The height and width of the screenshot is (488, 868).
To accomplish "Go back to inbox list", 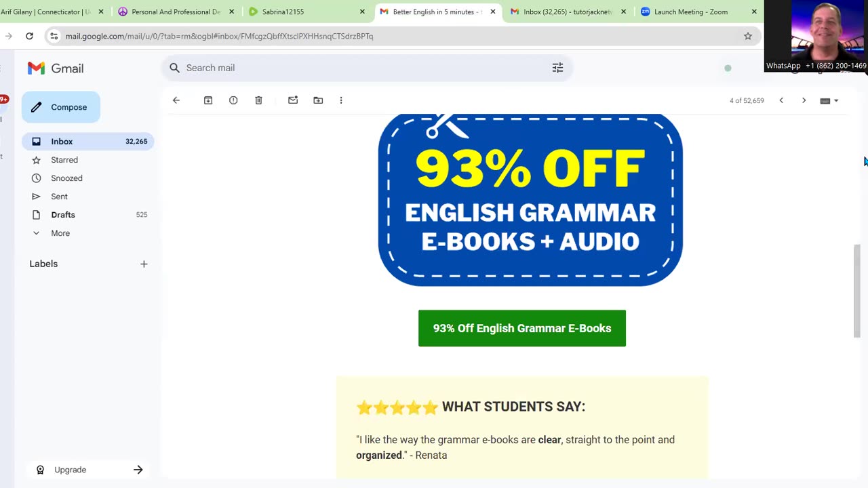I will click(x=176, y=100).
